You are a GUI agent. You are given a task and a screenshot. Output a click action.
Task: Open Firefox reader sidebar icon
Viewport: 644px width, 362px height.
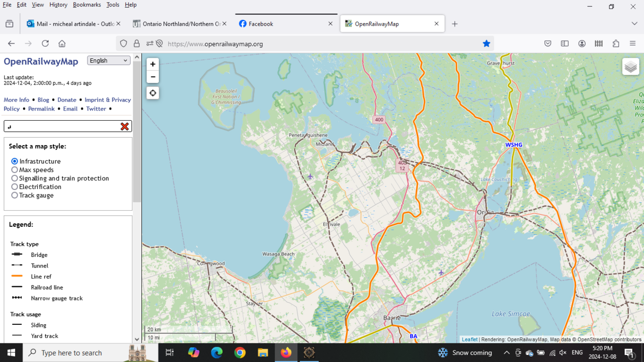point(565,44)
